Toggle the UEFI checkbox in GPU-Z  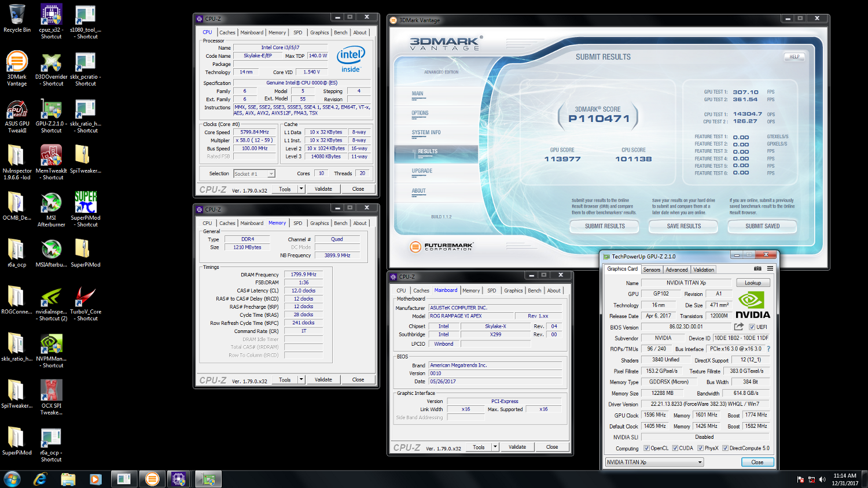(x=752, y=327)
